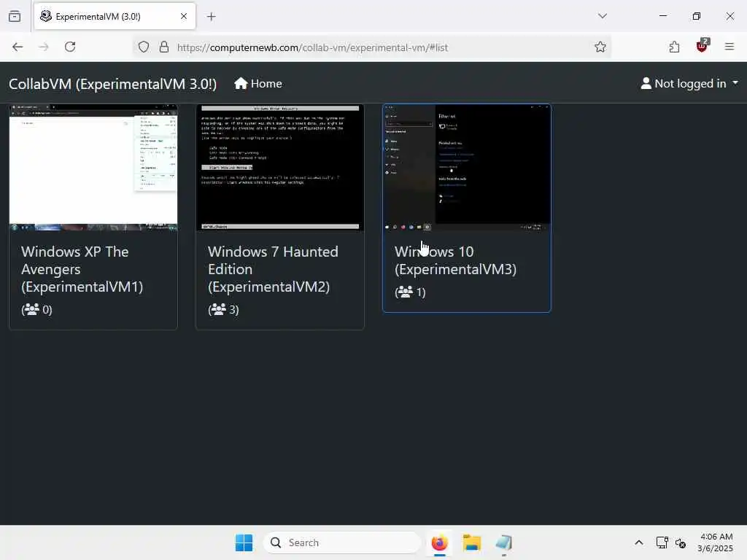Bookmark this page with the star icon
The width and height of the screenshot is (747, 560).
point(600,47)
